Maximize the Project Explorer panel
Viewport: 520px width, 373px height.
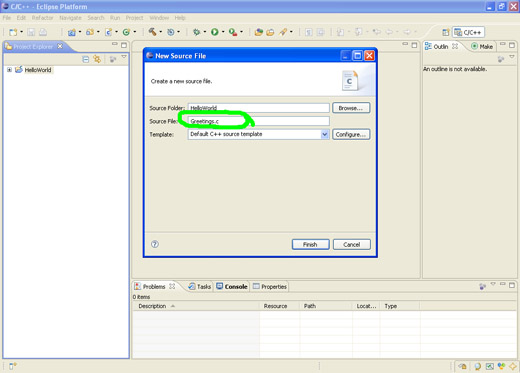coord(124,45)
